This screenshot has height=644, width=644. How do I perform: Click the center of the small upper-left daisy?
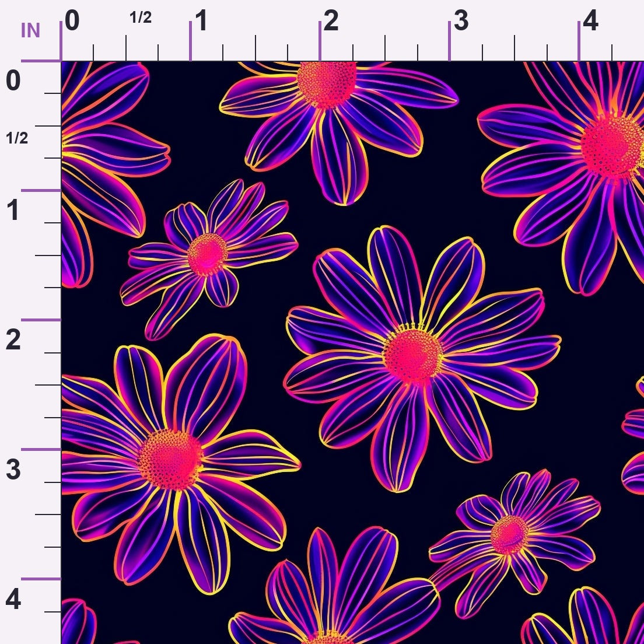click(x=208, y=255)
